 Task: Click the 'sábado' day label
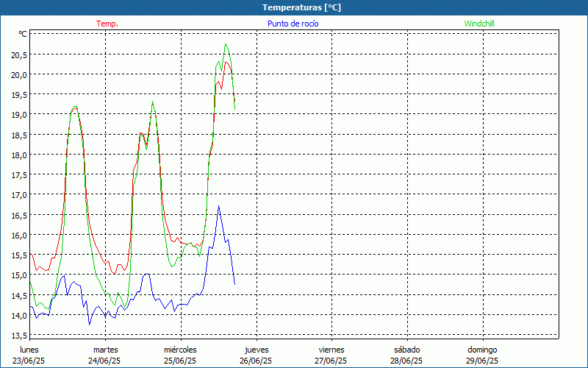pyautogui.click(x=407, y=350)
